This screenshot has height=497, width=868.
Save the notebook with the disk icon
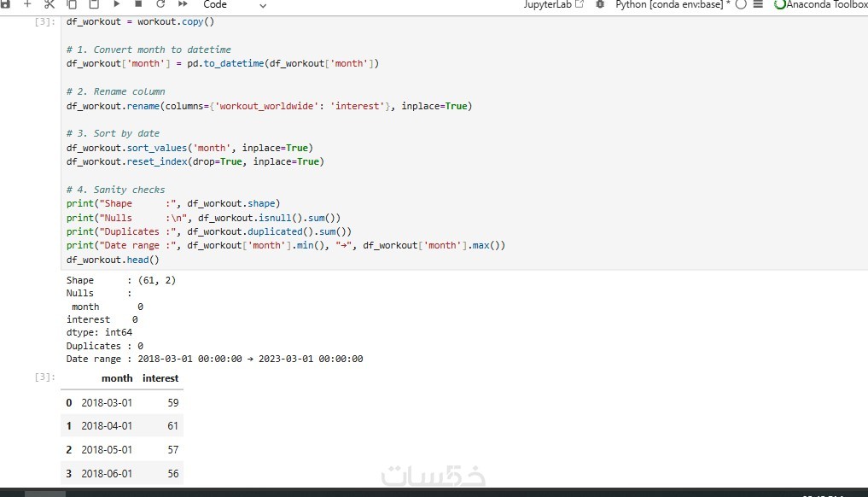[5, 4]
